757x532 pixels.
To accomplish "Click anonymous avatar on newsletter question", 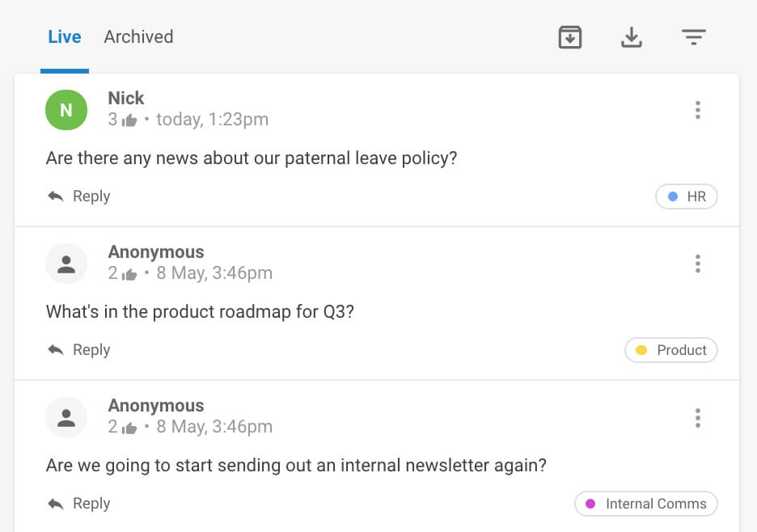I will tap(66, 417).
